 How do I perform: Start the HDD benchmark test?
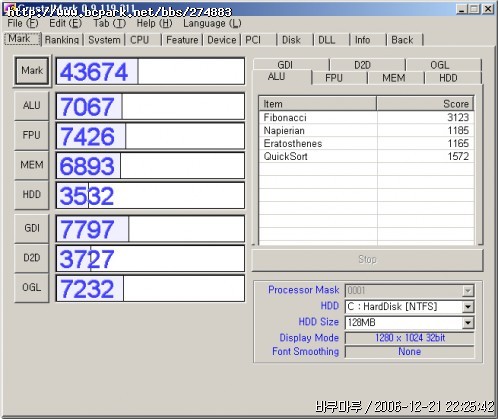pyautogui.click(x=32, y=195)
